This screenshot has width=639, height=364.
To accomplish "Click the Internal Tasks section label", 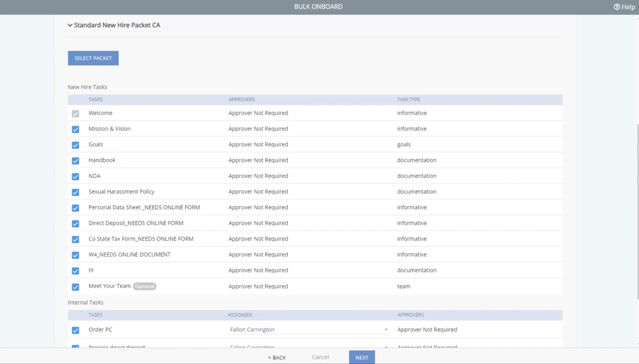I will point(85,302).
